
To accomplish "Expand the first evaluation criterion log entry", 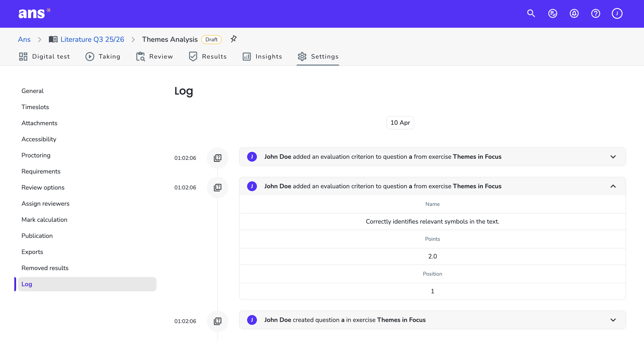I will pos(613,157).
